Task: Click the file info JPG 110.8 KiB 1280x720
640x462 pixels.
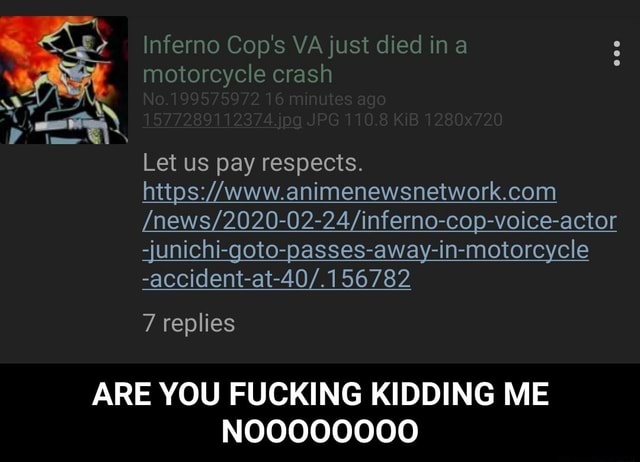Action: (404, 120)
